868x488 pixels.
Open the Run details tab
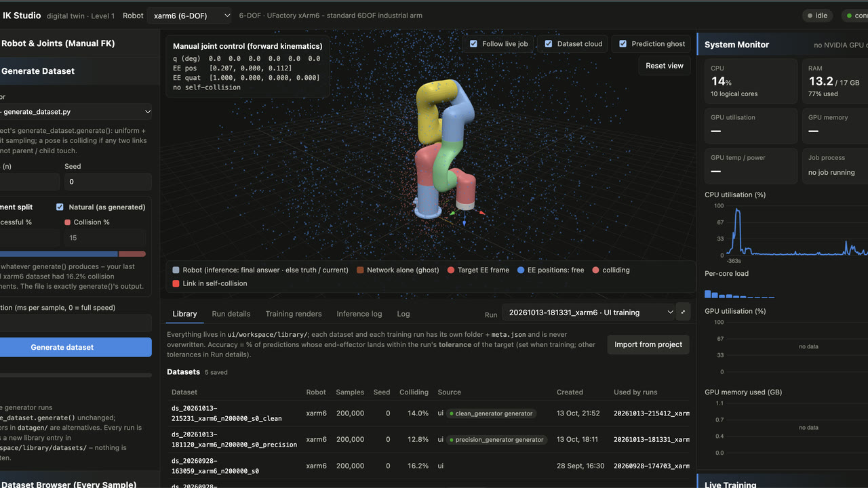click(231, 314)
